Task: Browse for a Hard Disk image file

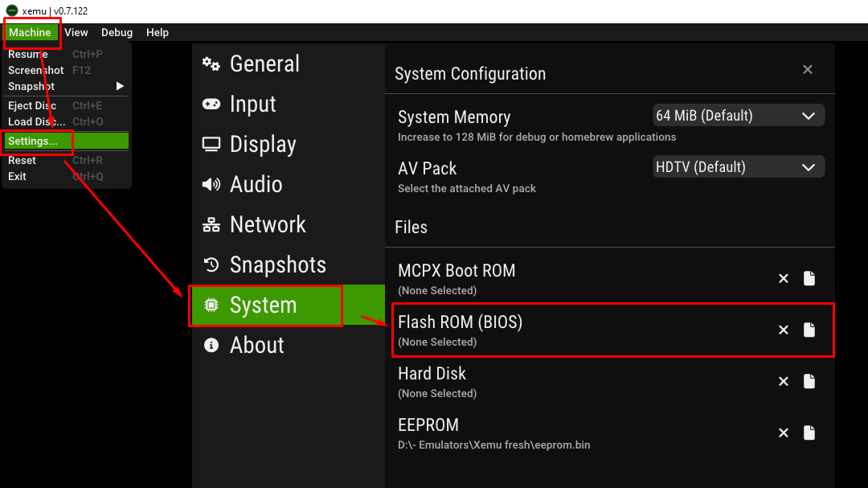Action: point(809,382)
